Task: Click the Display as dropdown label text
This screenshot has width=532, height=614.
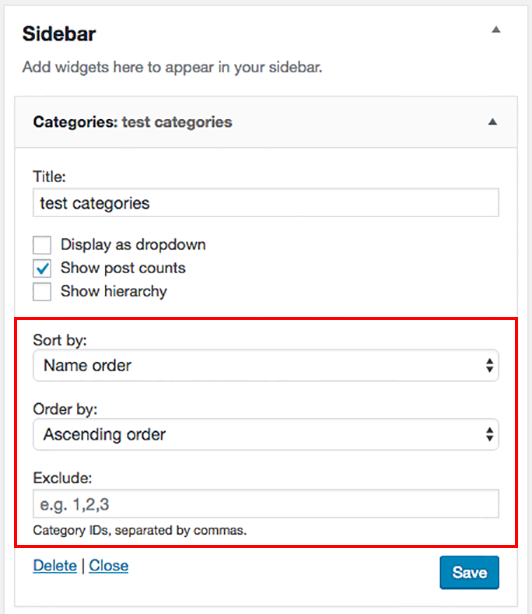Action: [x=133, y=245]
